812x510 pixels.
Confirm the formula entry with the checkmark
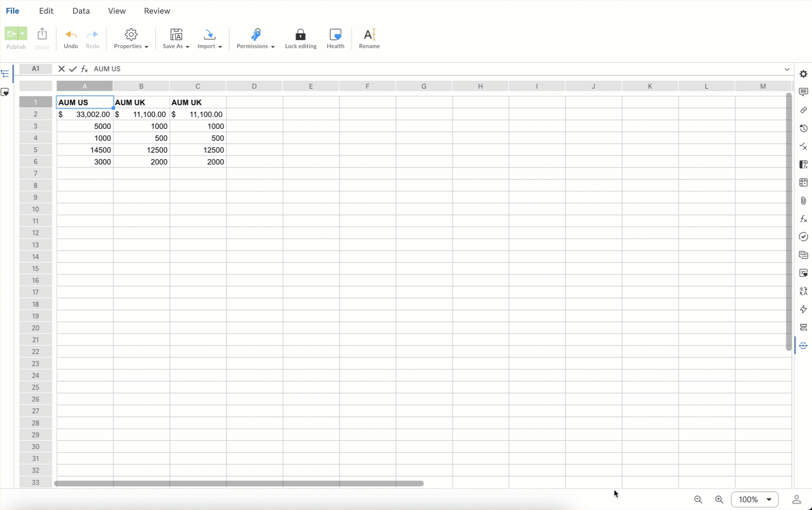(x=73, y=69)
